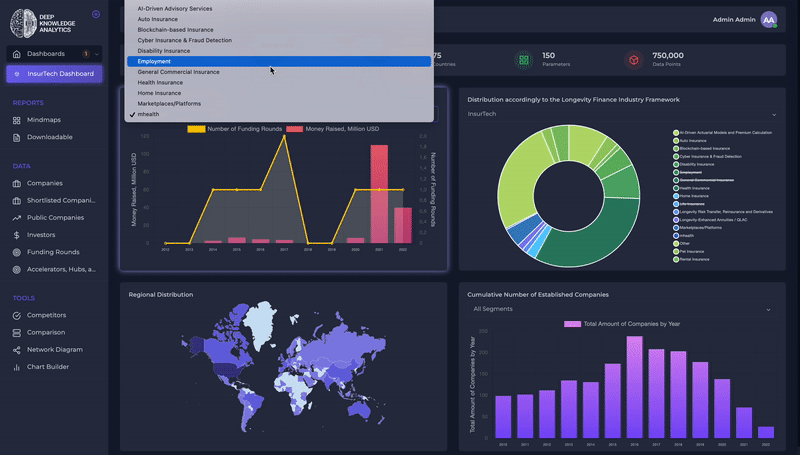The width and height of the screenshot is (800, 455).
Task: Click the Accelerators, Hubs circle icon
Action: pos(16,270)
